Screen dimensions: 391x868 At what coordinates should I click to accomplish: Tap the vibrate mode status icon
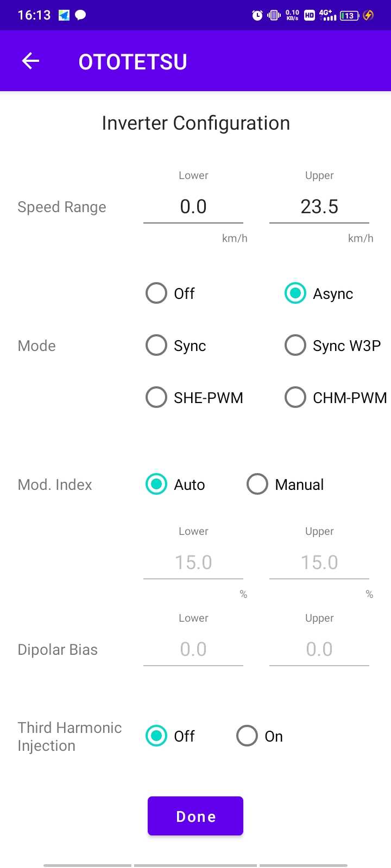point(274,16)
